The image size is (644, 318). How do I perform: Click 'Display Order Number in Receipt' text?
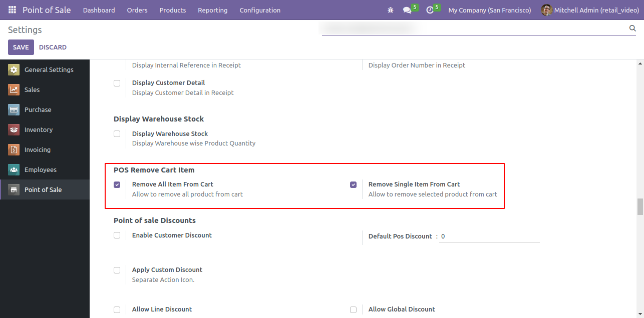(x=417, y=65)
